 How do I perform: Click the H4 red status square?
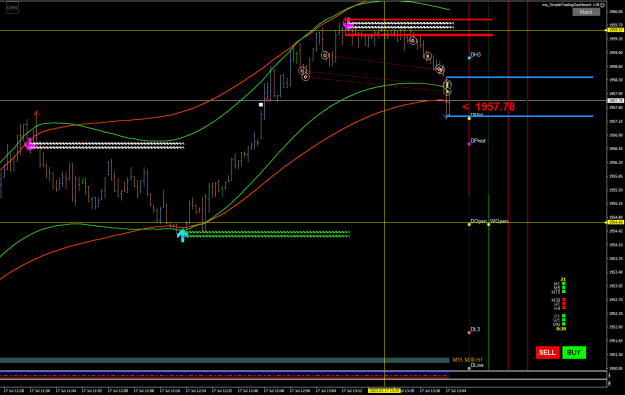564,308
